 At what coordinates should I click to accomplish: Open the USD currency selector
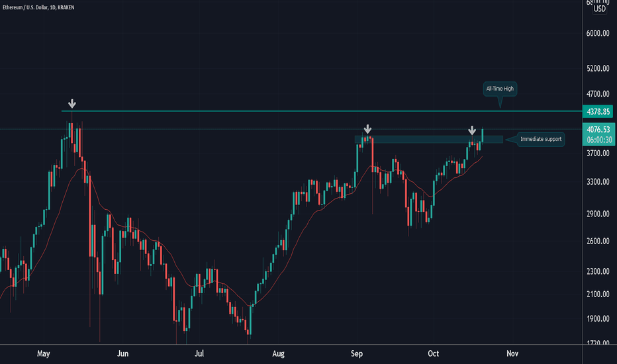[x=599, y=9]
